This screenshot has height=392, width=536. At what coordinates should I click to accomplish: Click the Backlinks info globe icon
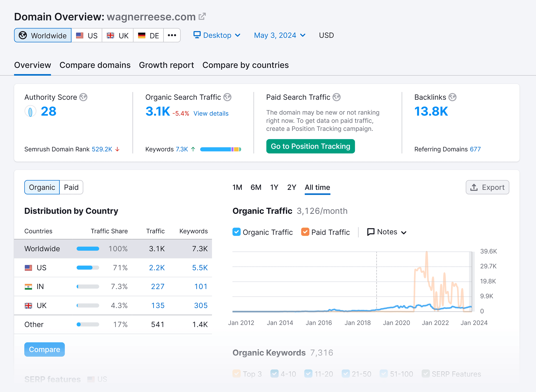click(452, 97)
